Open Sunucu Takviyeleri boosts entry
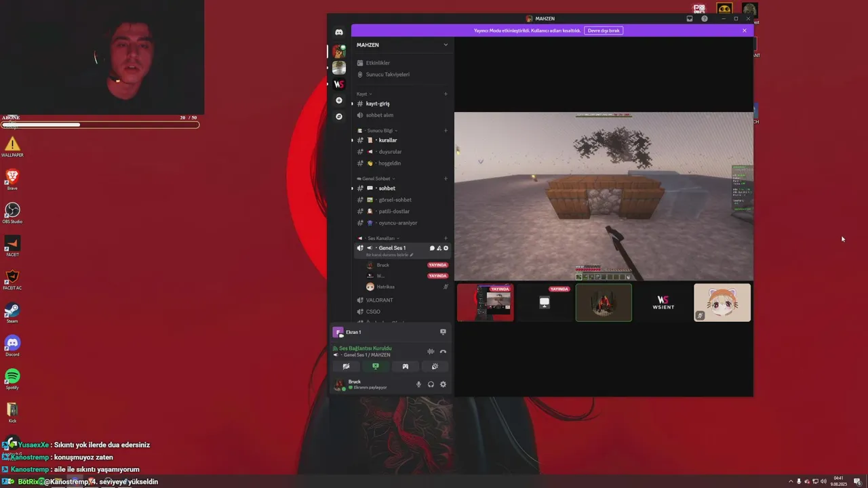The image size is (868, 488). (x=402, y=75)
